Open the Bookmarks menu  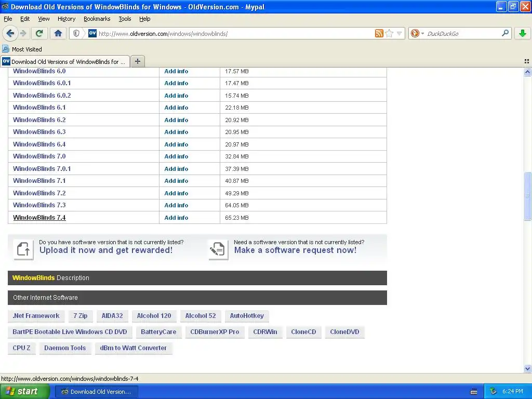(97, 19)
